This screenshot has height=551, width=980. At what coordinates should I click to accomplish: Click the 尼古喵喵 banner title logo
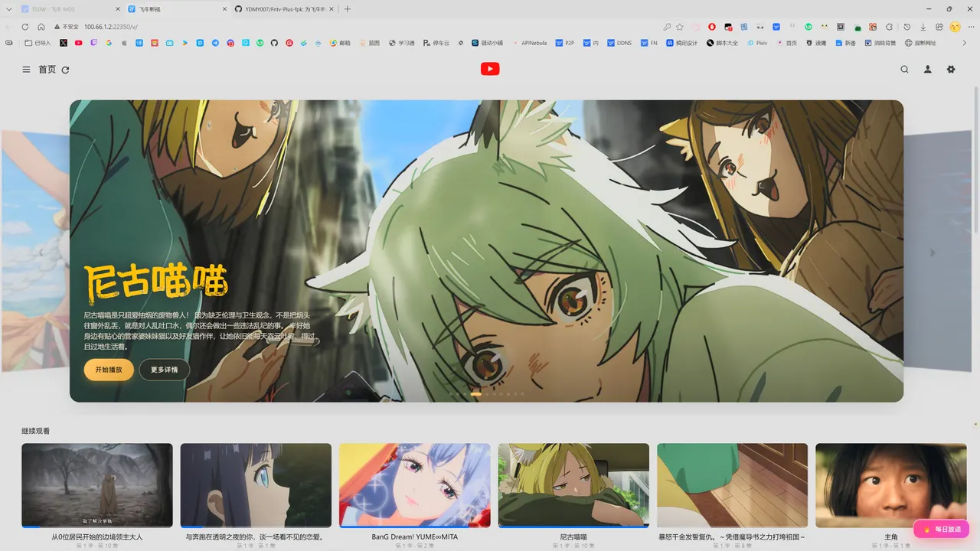tap(156, 282)
